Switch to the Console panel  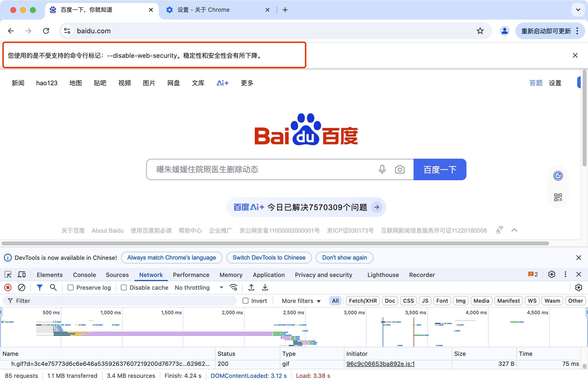[x=84, y=275]
